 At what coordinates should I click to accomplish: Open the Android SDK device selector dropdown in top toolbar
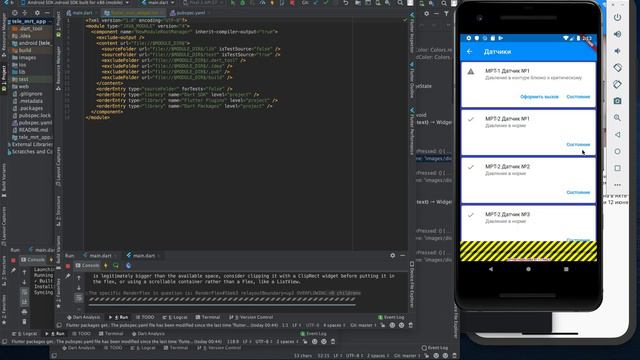point(75,3)
